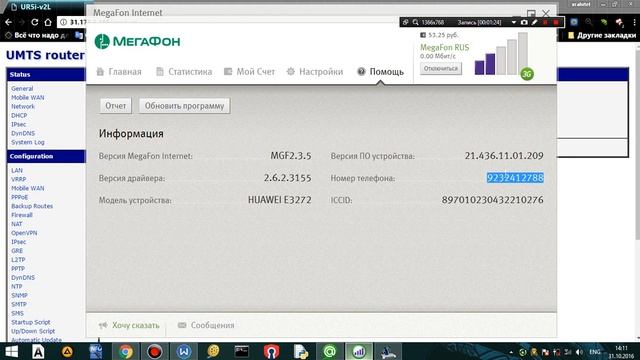The image size is (640, 360).
Task: Open the SMTP configuration link
Action: pos(19,304)
